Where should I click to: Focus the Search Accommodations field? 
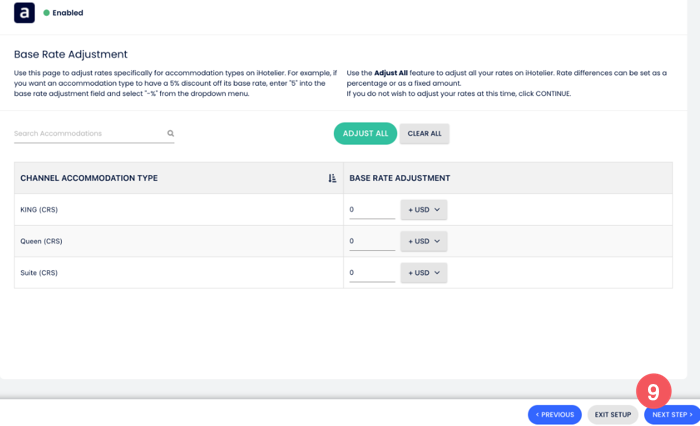[88, 133]
